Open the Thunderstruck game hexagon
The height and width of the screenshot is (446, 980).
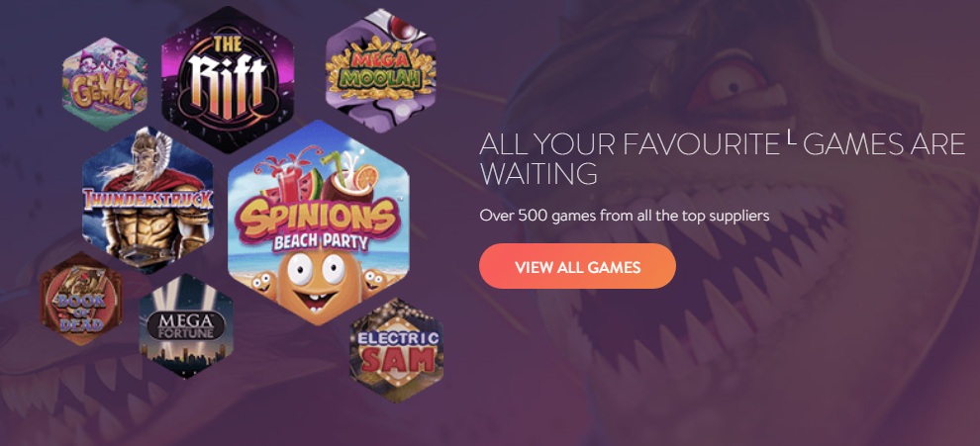[x=148, y=199]
